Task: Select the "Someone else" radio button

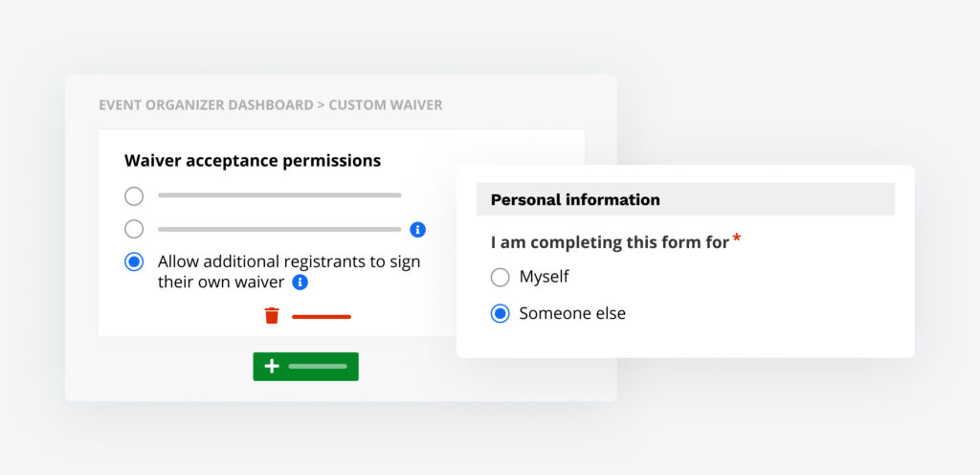Action: (500, 313)
